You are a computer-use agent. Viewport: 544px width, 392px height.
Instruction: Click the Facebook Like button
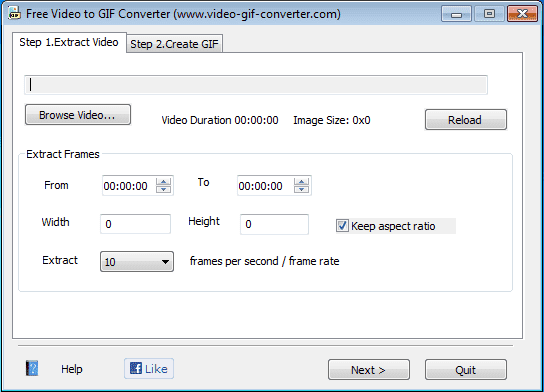149,368
